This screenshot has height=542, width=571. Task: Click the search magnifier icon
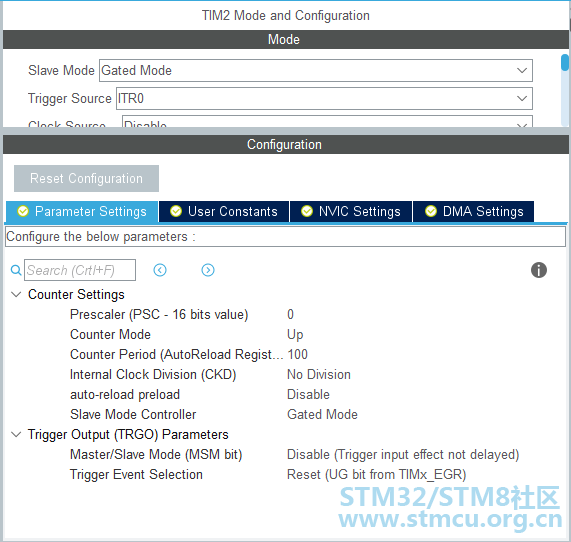pos(16,270)
